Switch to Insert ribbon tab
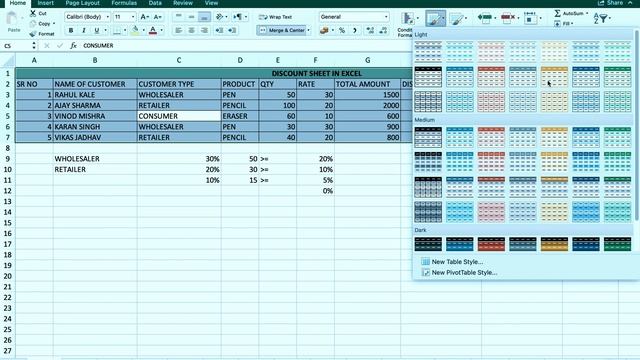 click(x=45, y=3)
